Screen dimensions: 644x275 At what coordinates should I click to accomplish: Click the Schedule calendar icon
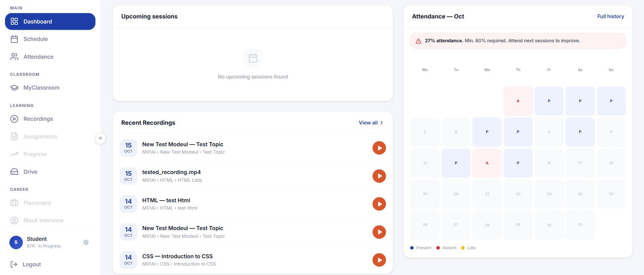point(14,39)
